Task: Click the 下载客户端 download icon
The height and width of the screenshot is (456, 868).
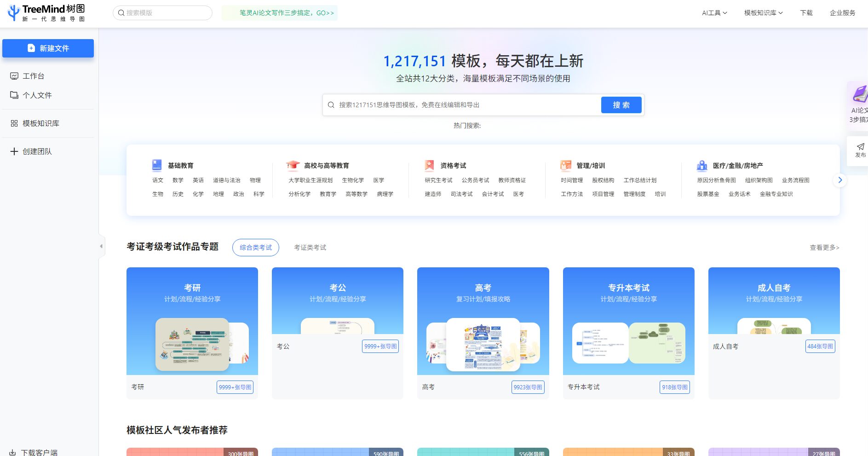Action: click(x=12, y=452)
